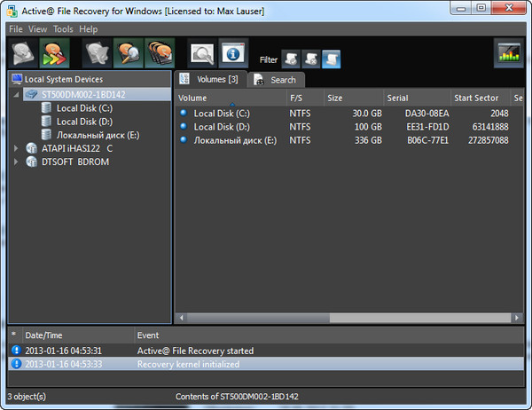
Task: Select the Recovery kernel initialized log entry
Action: 188,364
